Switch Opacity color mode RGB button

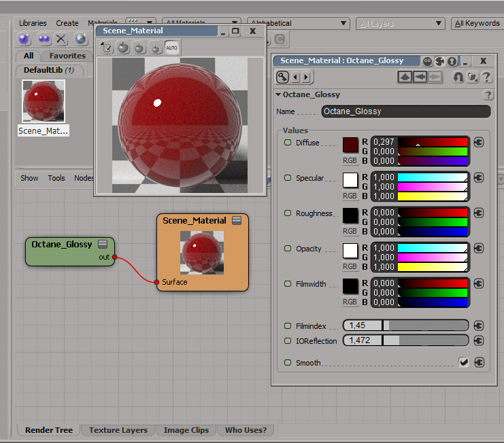(x=350, y=266)
